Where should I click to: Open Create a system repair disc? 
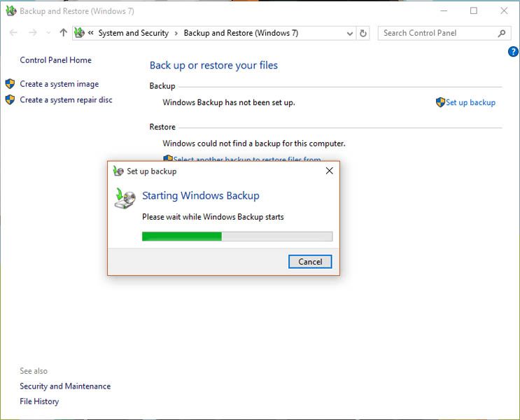pyautogui.click(x=66, y=100)
